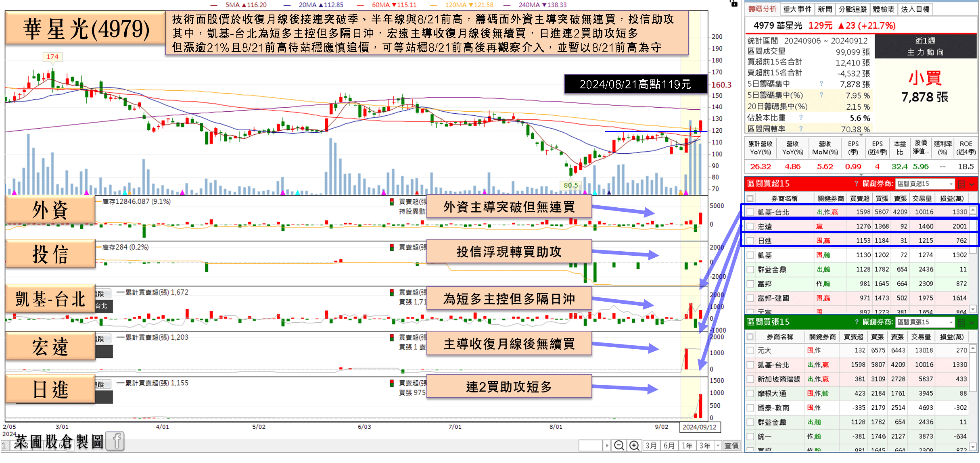Click the empty input field left of zoom icons

[591, 446]
